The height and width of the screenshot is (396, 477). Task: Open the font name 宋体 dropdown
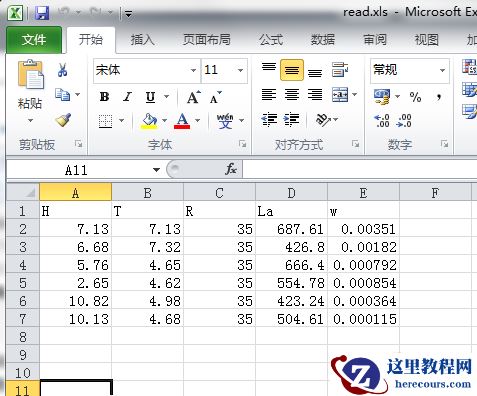tap(193, 70)
